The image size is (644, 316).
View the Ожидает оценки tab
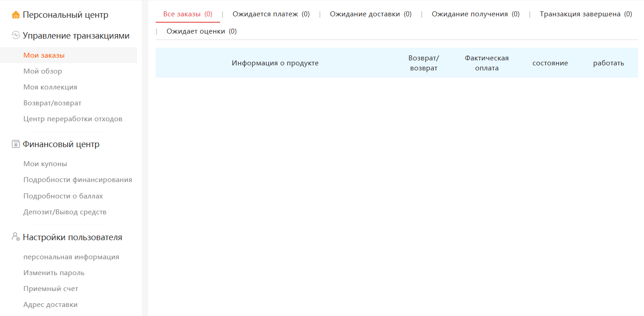pyautogui.click(x=201, y=31)
